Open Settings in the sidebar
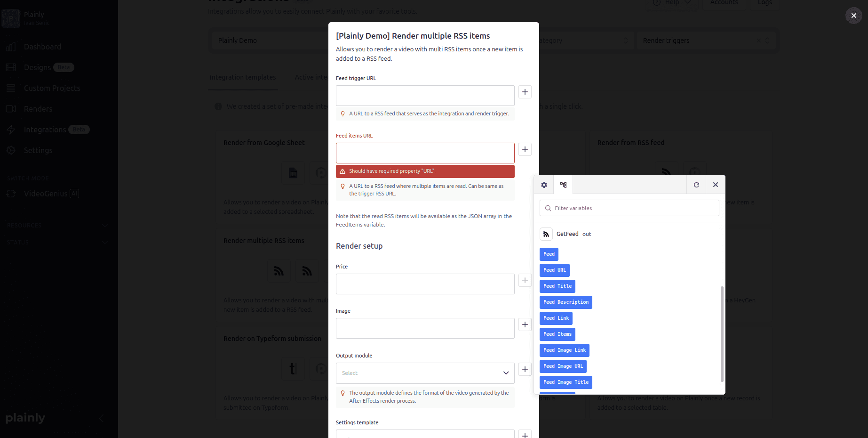The width and height of the screenshot is (868, 438). click(x=38, y=150)
